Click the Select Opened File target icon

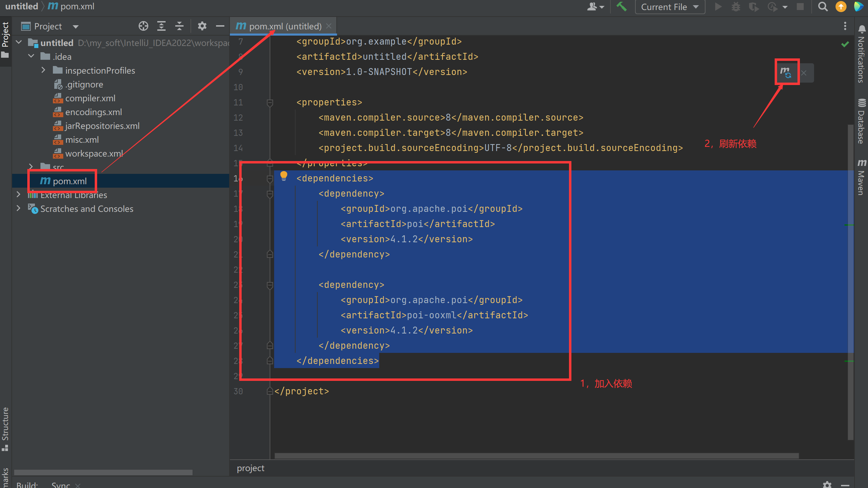(143, 26)
